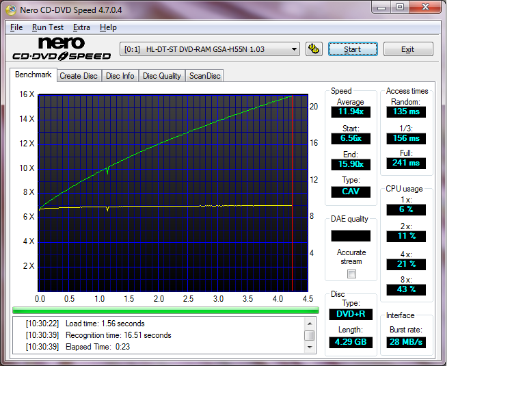This screenshot has height=420, width=525.
Task: Click the Recognition time log entry
Action: (98, 335)
